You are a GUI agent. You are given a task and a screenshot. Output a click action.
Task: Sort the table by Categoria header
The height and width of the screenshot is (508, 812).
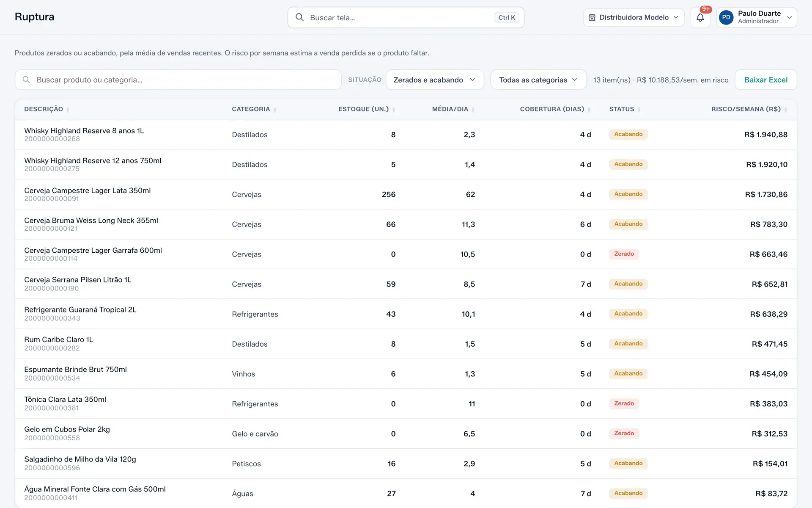pos(251,109)
